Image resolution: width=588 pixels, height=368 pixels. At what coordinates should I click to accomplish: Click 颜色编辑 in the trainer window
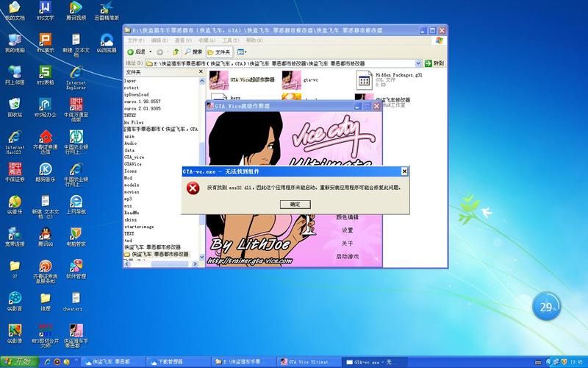pos(347,217)
